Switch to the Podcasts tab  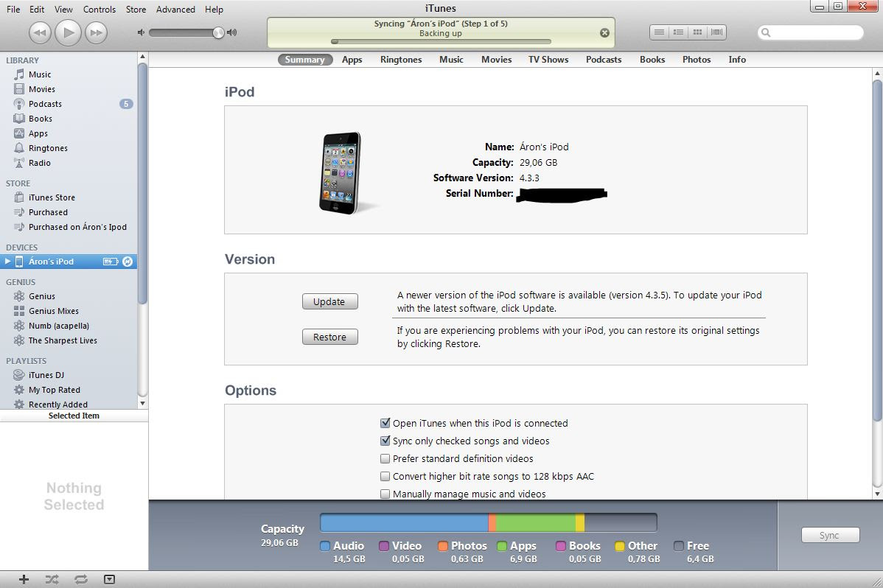[x=603, y=60]
